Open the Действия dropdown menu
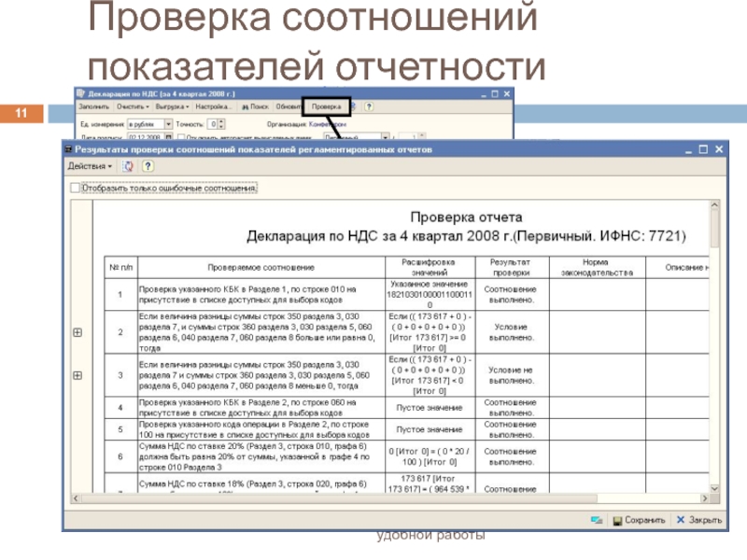Viewport: 747px width, 560px height. 90,166
